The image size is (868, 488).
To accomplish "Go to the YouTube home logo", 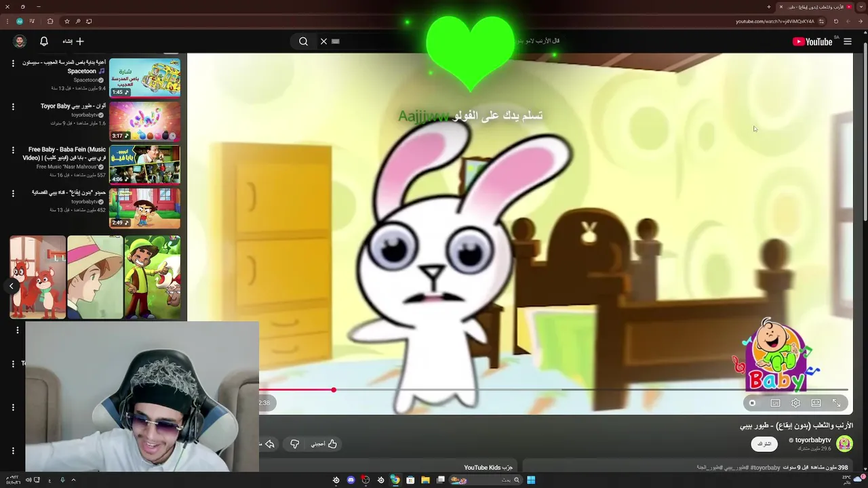I will click(x=812, y=41).
